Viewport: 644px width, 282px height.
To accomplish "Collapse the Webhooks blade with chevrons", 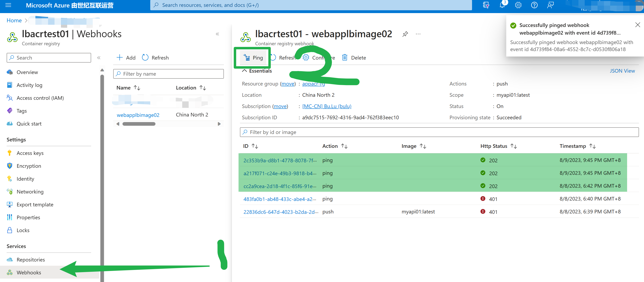I will click(x=217, y=34).
